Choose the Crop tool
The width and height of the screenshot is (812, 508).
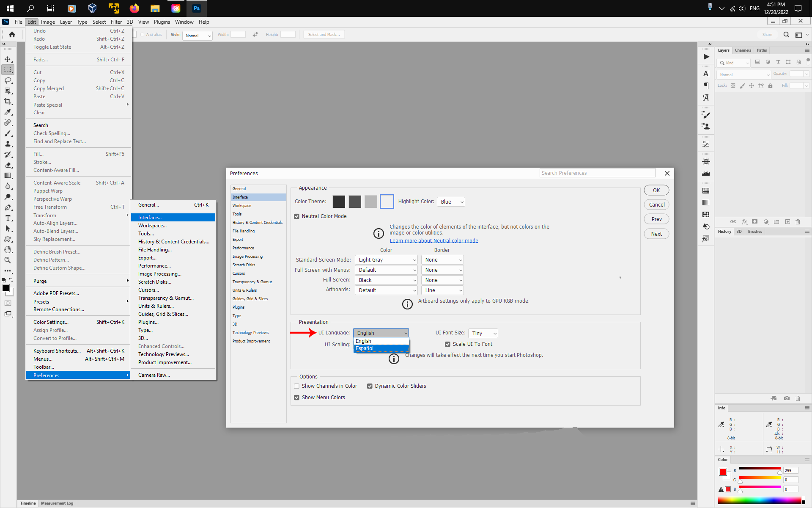[8, 102]
